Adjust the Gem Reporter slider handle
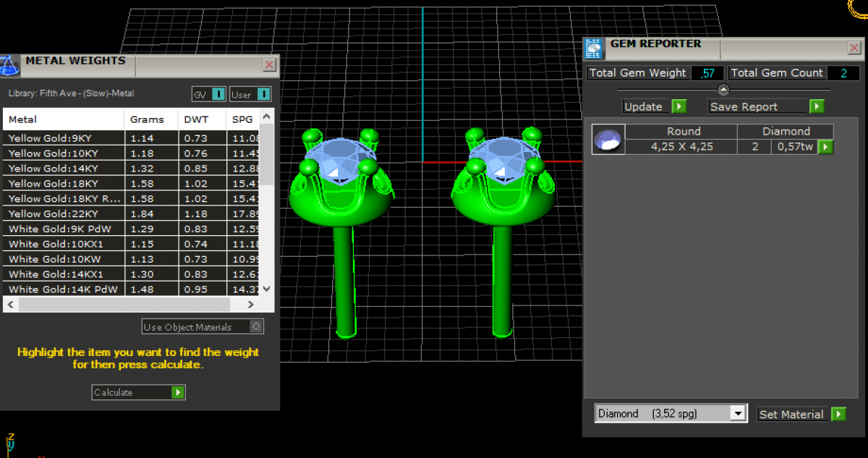This screenshot has width=868, height=458. click(x=723, y=90)
